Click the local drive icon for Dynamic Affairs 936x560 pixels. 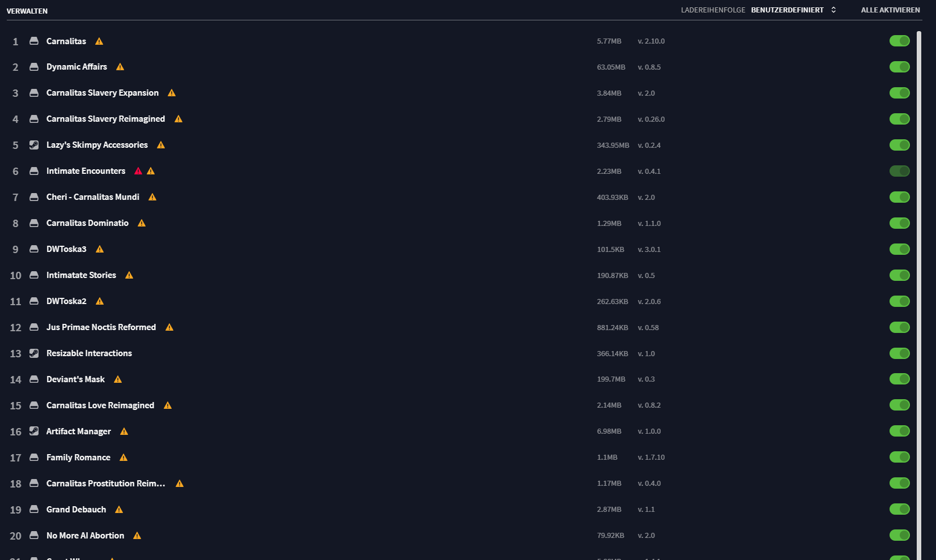click(34, 67)
